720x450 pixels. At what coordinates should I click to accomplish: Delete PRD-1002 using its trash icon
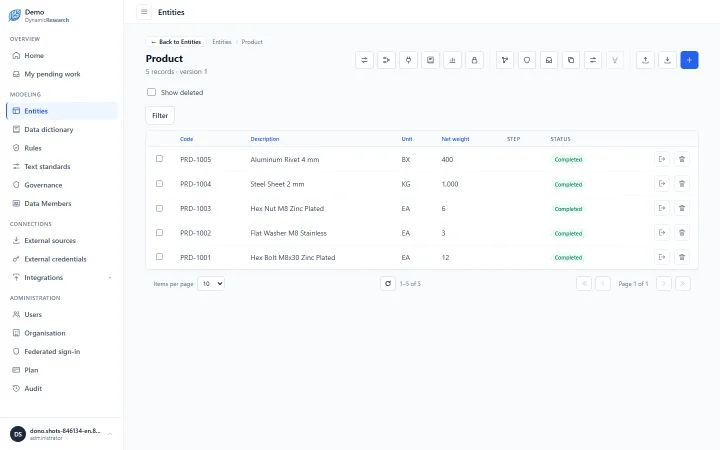click(682, 233)
